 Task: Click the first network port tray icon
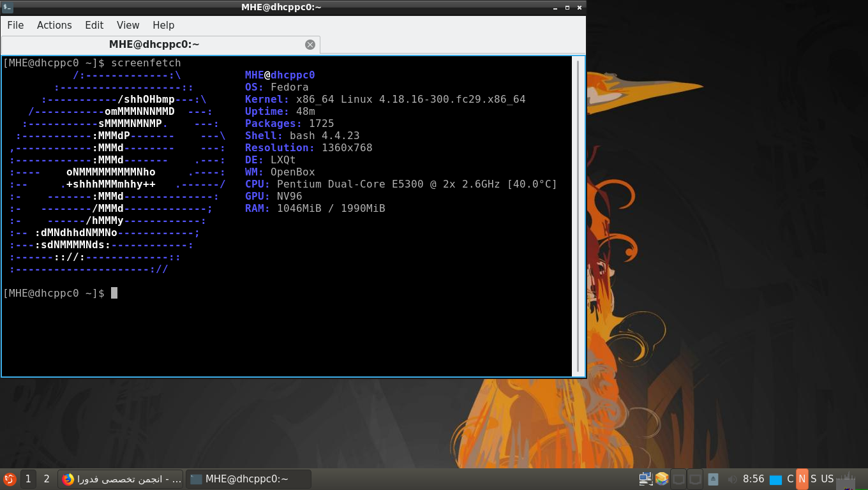[678, 479]
